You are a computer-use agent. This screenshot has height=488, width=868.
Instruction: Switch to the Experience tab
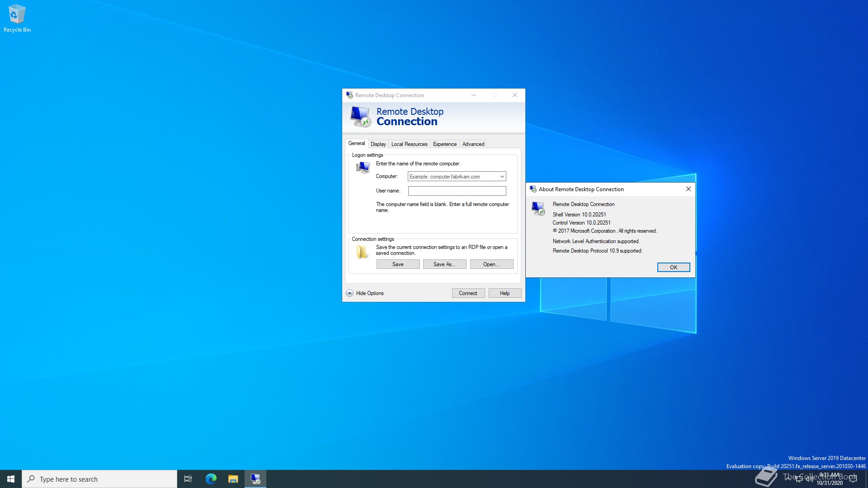[x=444, y=144]
